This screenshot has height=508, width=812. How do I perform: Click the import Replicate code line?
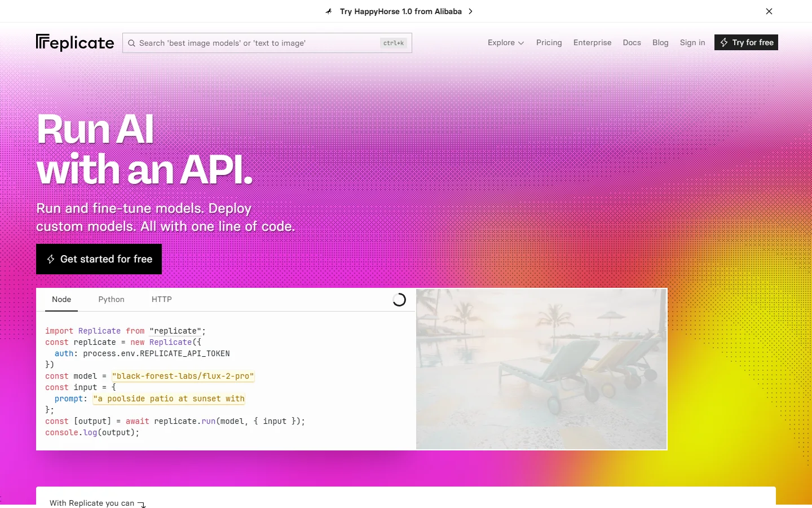(125, 331)
